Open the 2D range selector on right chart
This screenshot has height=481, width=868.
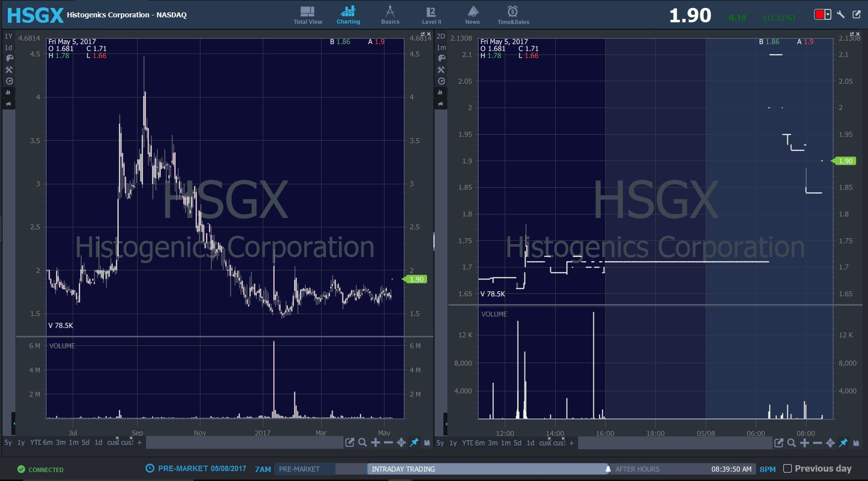(441, 36)
